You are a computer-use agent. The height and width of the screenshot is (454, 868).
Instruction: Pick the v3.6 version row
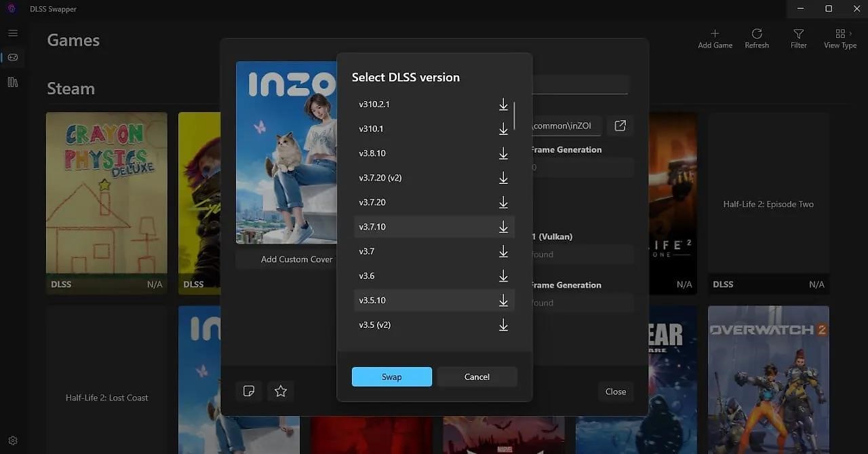[x=434, y=276]
